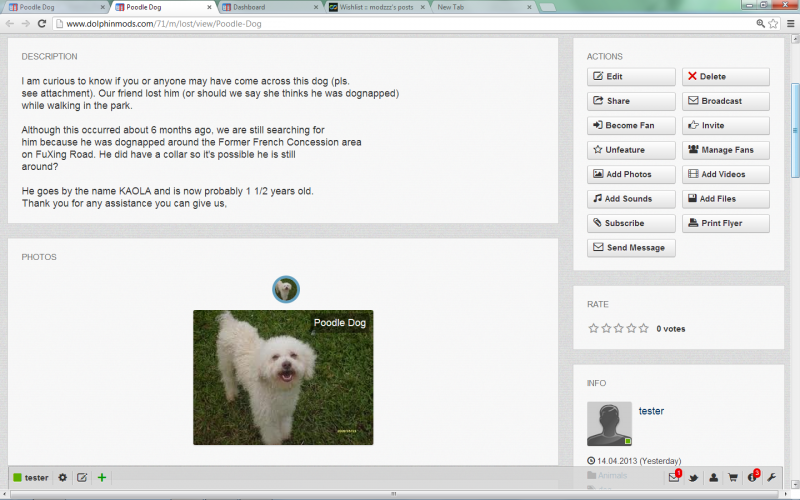Click the Animals category link
Screen dimensions: 800x500
click(612, 476)
